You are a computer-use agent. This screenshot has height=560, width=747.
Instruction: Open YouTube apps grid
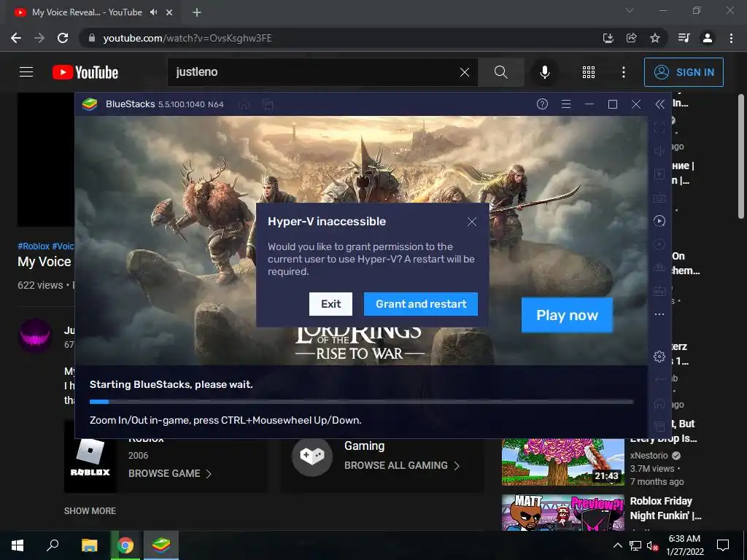pos(589,72)
